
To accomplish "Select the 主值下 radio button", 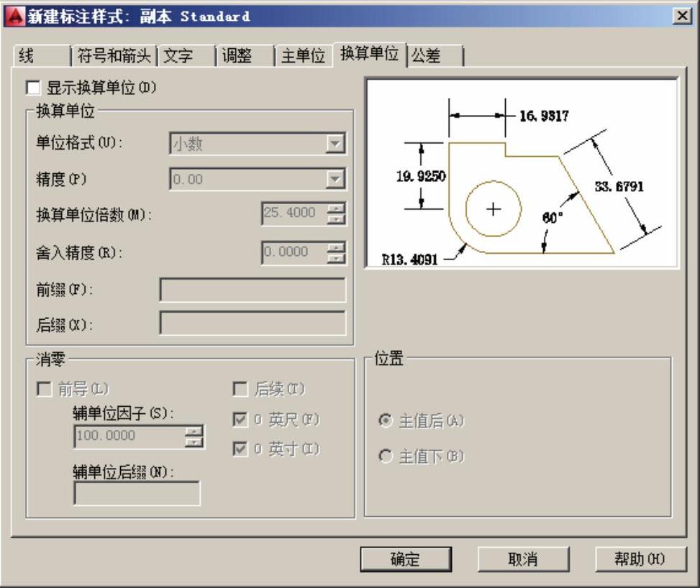I will pos(386,456).
